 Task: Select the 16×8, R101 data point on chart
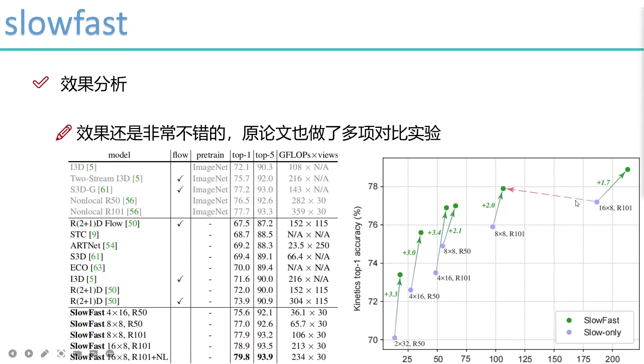(x=597, y=202)
